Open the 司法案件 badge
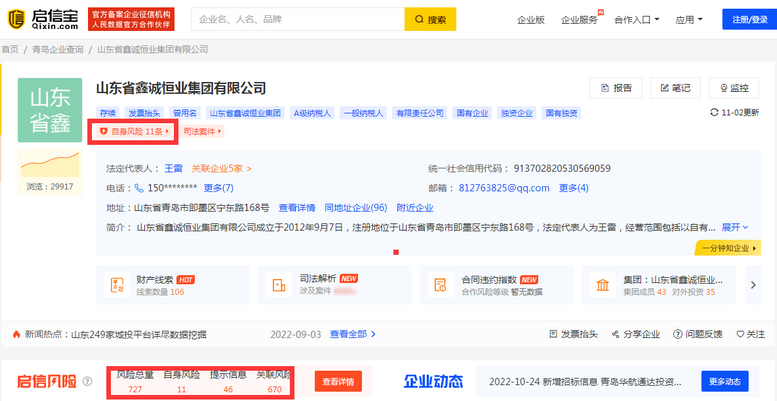777x401 pixels. point(201,131)
